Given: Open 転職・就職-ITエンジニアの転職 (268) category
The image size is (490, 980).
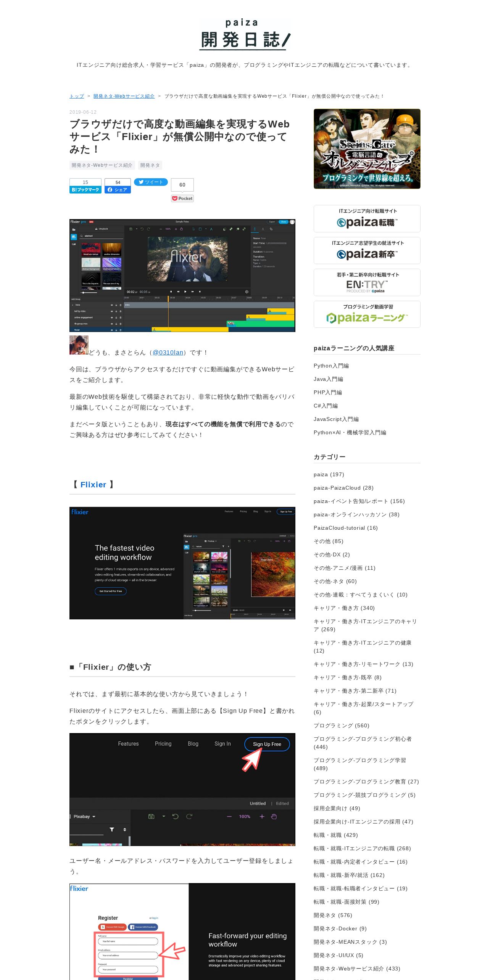Looking at the screenshot, I should (x=362, y=848).
